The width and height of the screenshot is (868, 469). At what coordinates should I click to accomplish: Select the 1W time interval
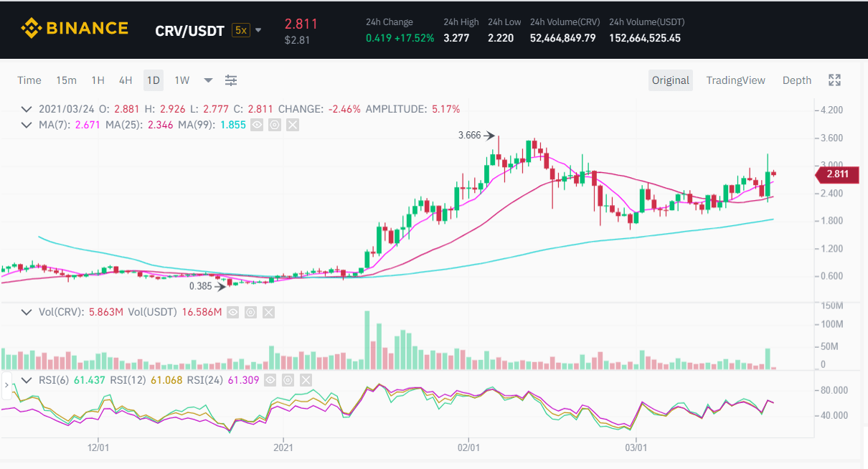point(182,80)
